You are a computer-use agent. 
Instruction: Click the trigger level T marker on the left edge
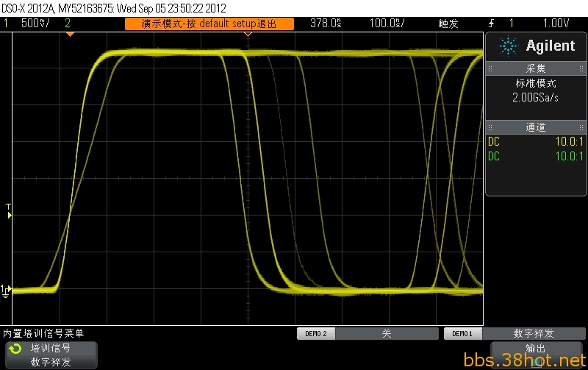pos(9,211)
